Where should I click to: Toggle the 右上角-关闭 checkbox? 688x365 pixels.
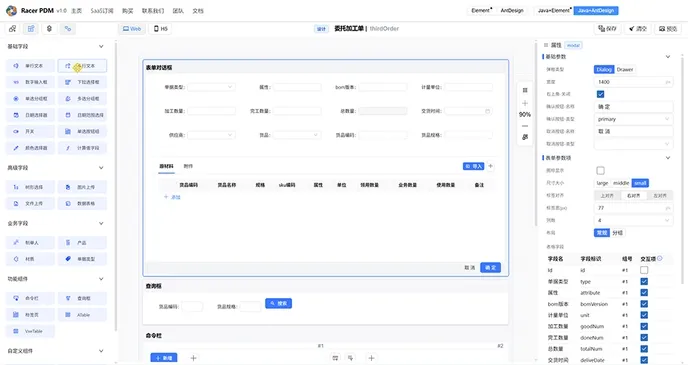pos(600,94)
